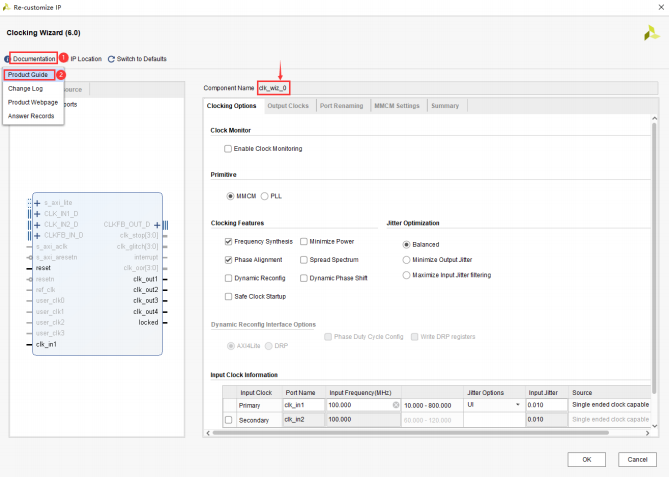Click Switch to Defaults
The height and width of the screenshot is (480, 670).
pyautogui.click(x=137, y=59)
